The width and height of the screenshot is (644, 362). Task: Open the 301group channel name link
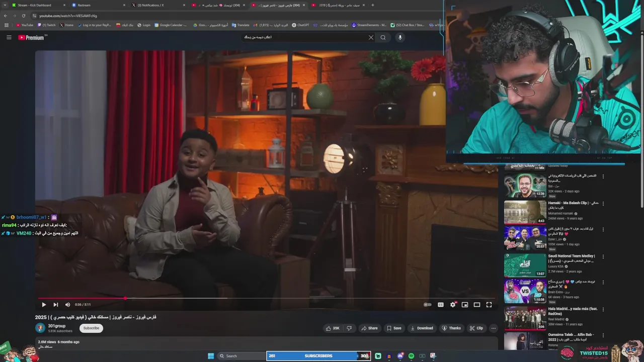tap(56, 326)
